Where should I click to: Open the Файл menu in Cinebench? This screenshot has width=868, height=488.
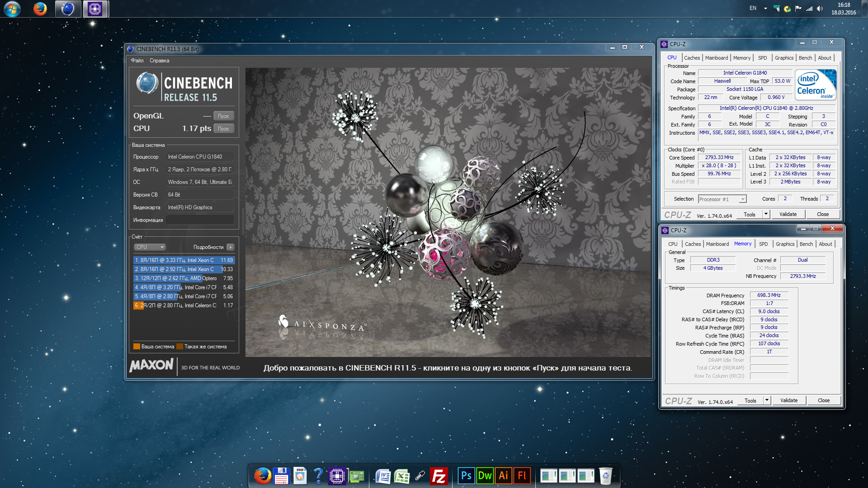(137, 61)
